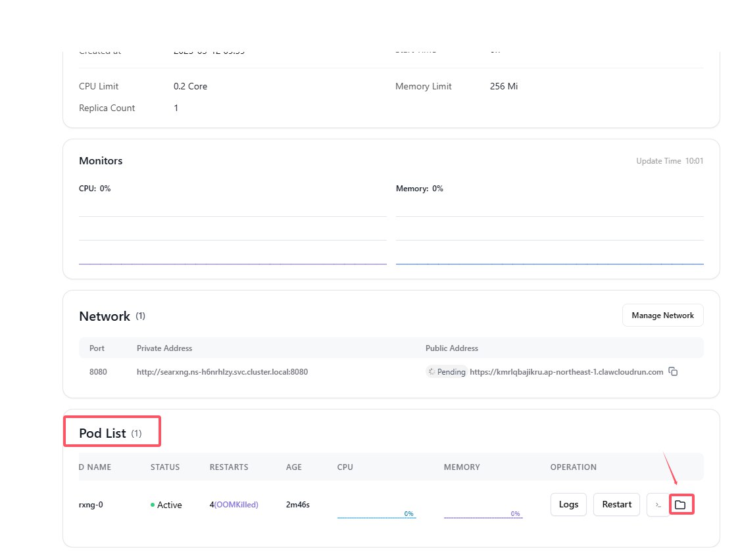Click the Pod List heading

(103, 433)
